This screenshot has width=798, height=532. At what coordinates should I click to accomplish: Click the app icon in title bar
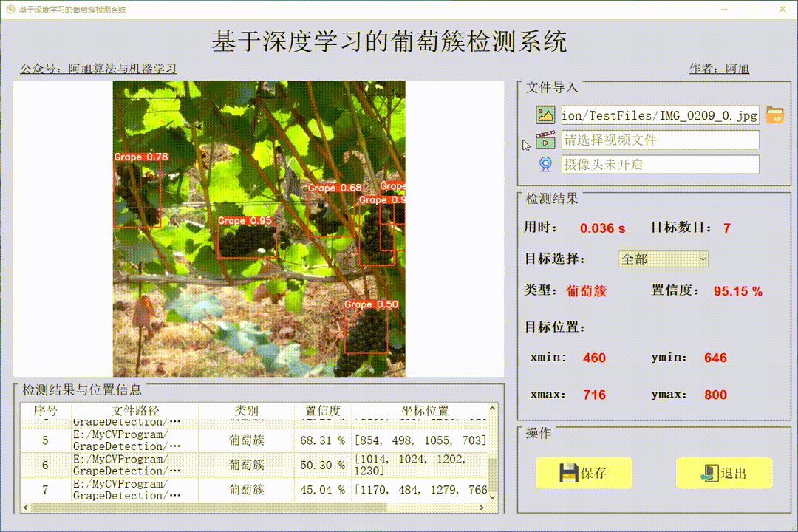10,9
